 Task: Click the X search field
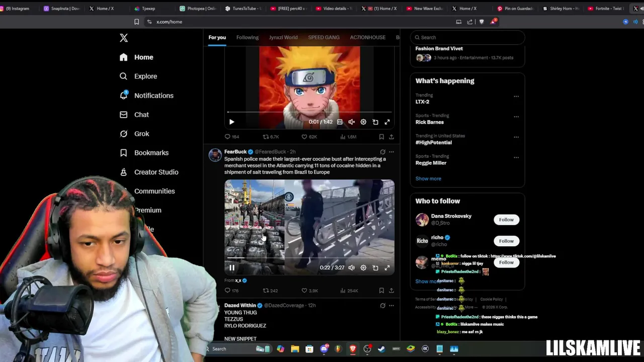[467, 37]
